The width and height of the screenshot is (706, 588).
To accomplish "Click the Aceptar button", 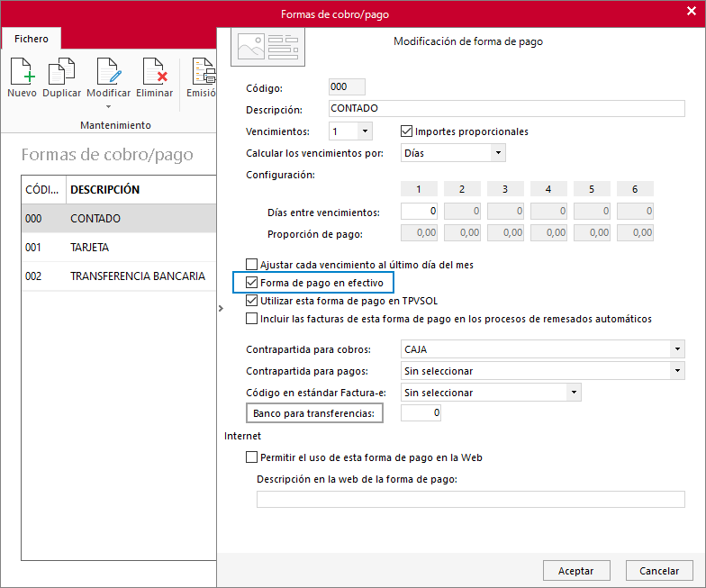I will [x=576, y=571].
